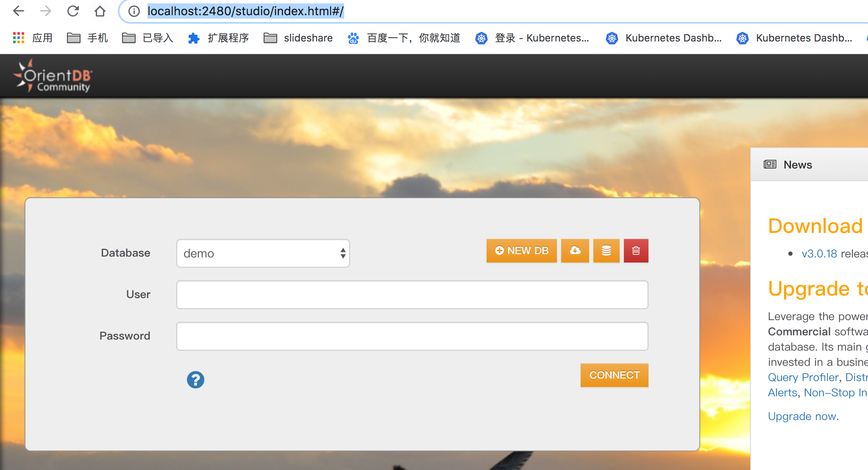868x470 pixels.
Task: Click the red trash delete database icon
Action: (636, 251)
